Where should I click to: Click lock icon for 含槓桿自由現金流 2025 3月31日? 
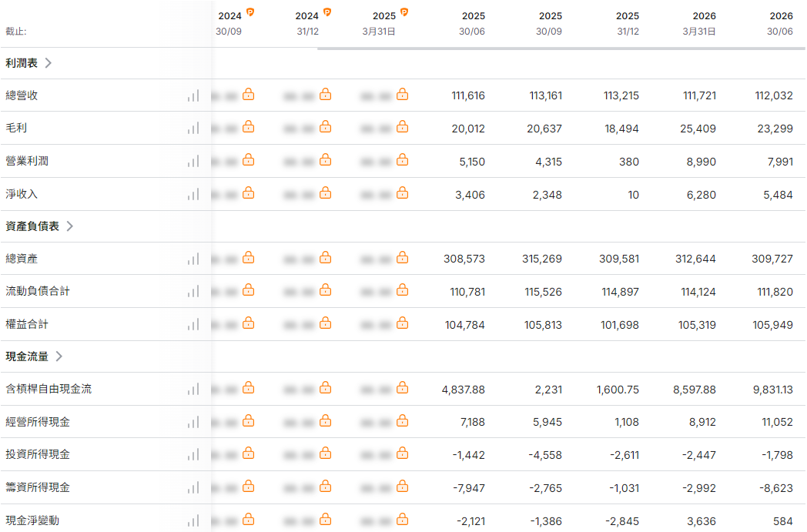(x=403, y=387)
